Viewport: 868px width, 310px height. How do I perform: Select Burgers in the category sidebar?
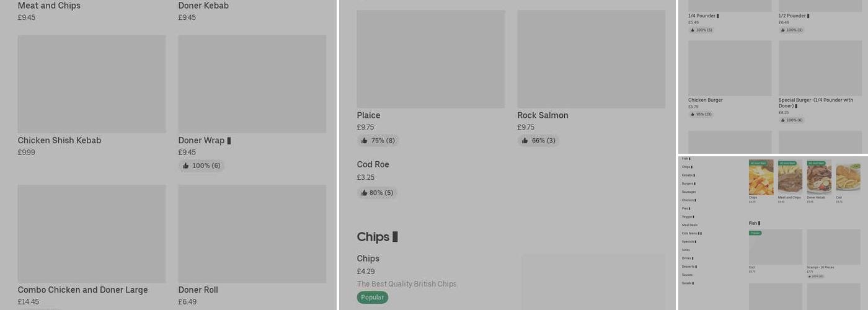688,184
